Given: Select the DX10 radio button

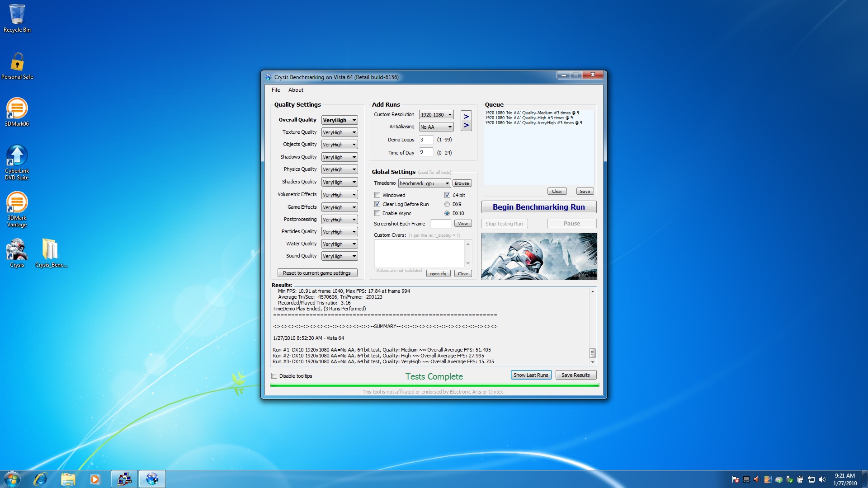Looking at the screenshot, I should 447,213.
